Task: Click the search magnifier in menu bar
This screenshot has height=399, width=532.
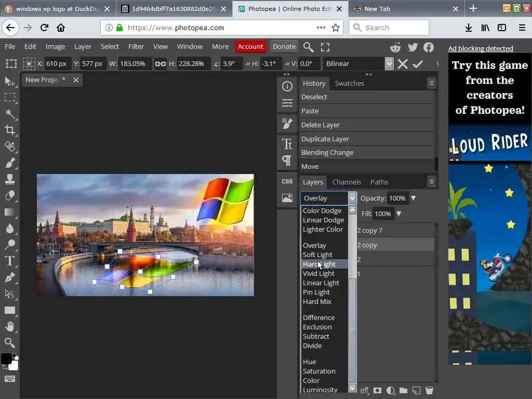Action: pos(308,47)
